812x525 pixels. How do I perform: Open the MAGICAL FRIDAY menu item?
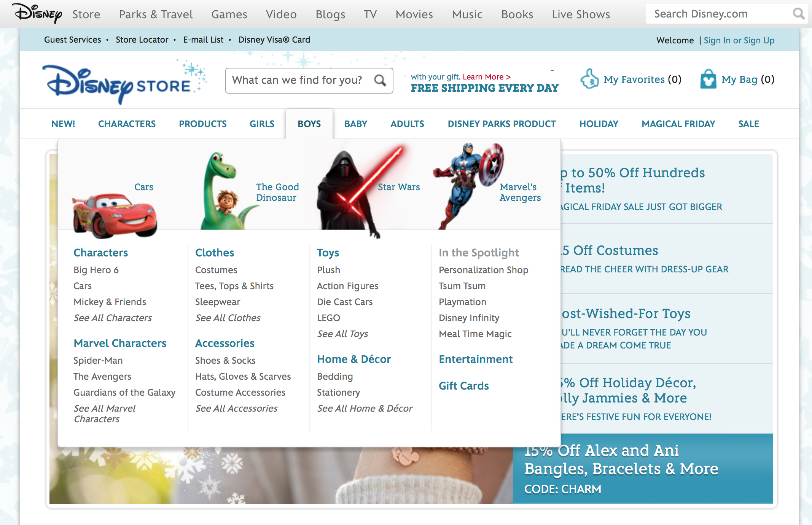678,124
